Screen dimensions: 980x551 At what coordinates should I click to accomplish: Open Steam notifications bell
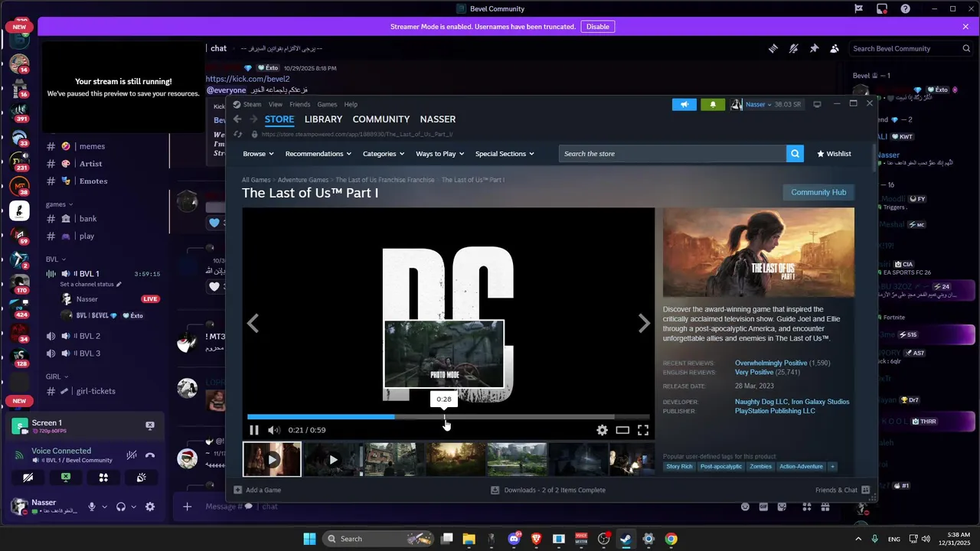[x=712, y=104]
